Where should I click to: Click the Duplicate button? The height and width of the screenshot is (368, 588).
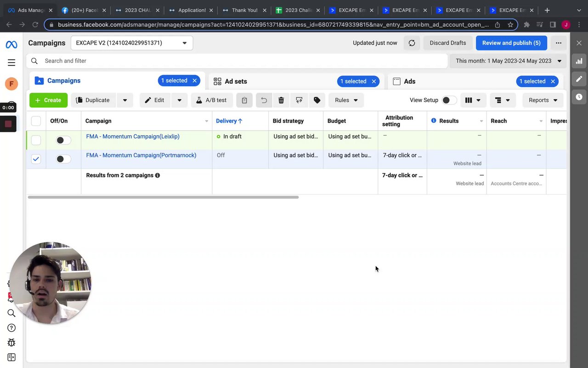93,100
